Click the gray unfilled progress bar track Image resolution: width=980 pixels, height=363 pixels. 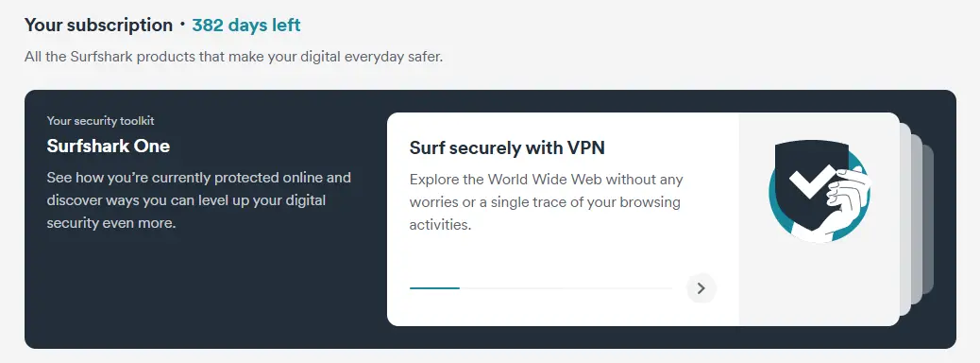pos(566,288)
